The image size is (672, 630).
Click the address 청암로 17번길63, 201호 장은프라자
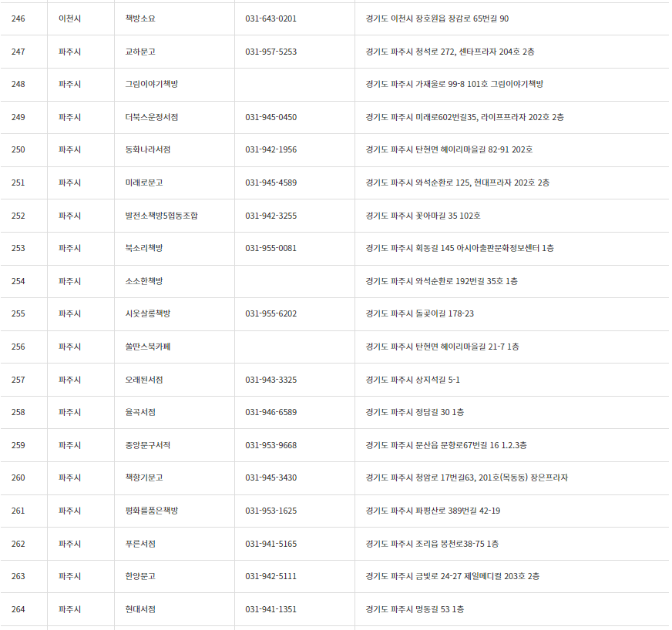click(467, 478)
